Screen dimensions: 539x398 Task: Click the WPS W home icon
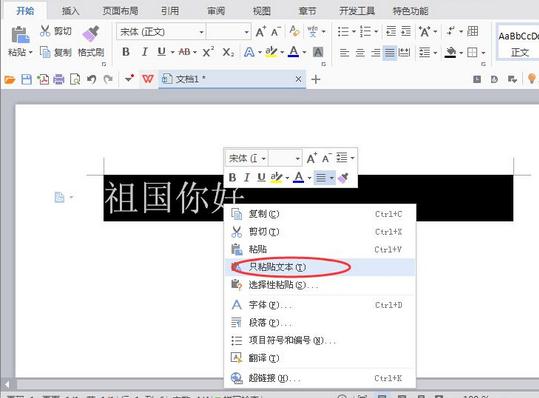(x=148, y=79)
